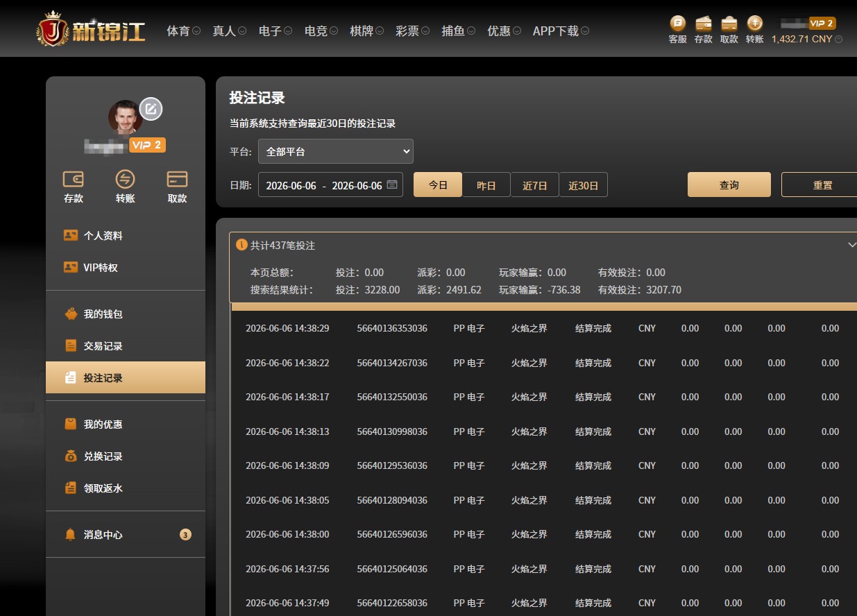Select 投注记录 in the sidebar
This screenshot has width=857, height=616.
tap(126, 378)
